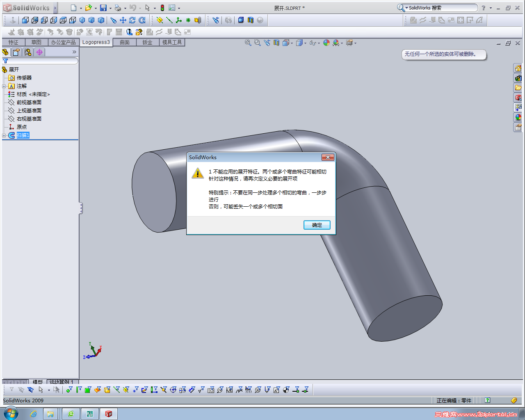Open Windows Explorer folder in taskbar
The width and height of the screenshot is (525, 420).
50,414
